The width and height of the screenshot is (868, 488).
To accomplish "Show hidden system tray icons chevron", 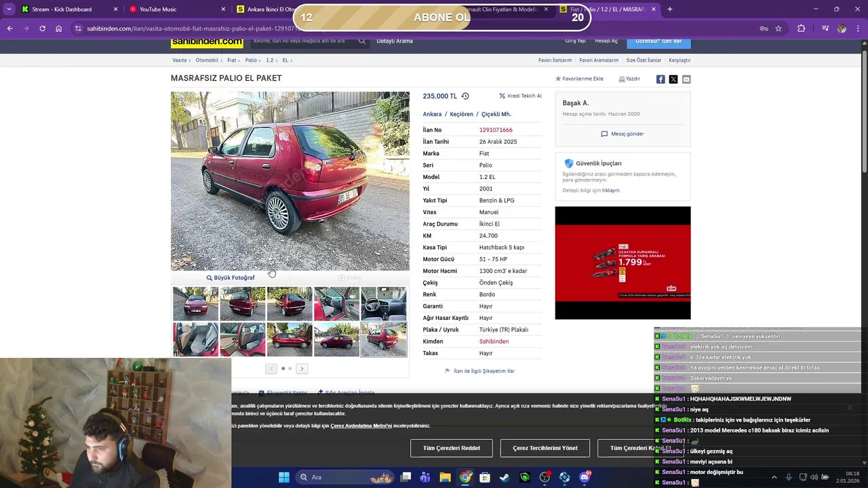I will 774,477.
